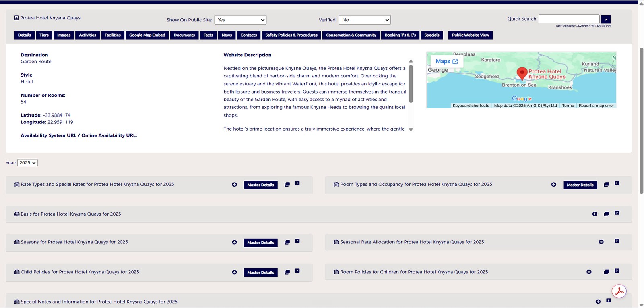Click the play arrow in Room Types and Occupancy
644x308 pixels.
click(x=617, y=183)
